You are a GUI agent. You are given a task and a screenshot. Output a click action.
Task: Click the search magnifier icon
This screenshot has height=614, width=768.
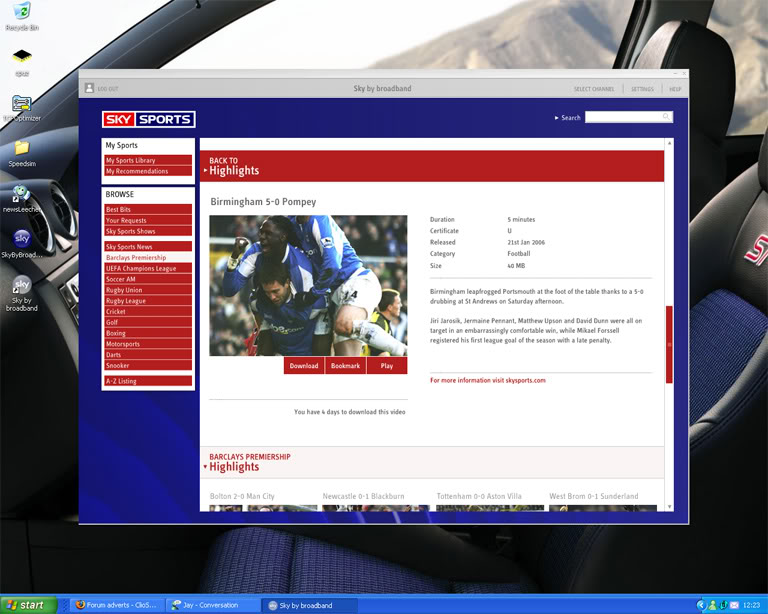[666, 117]
